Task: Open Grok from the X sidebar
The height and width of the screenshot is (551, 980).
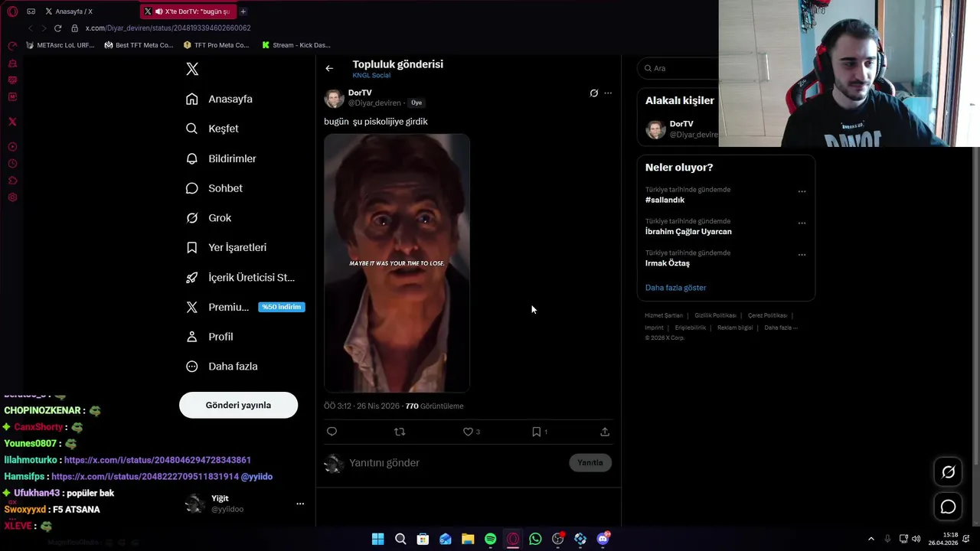Action: click(x=209, y=218)
